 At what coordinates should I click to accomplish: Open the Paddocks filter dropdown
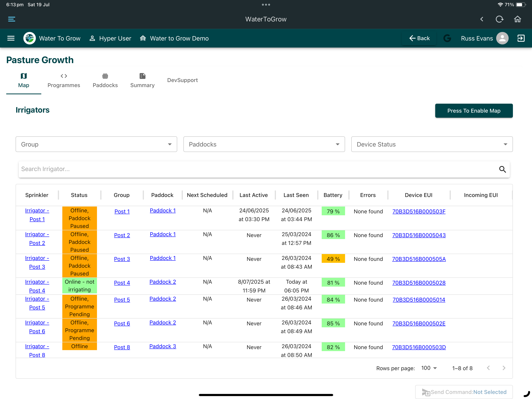264,144
